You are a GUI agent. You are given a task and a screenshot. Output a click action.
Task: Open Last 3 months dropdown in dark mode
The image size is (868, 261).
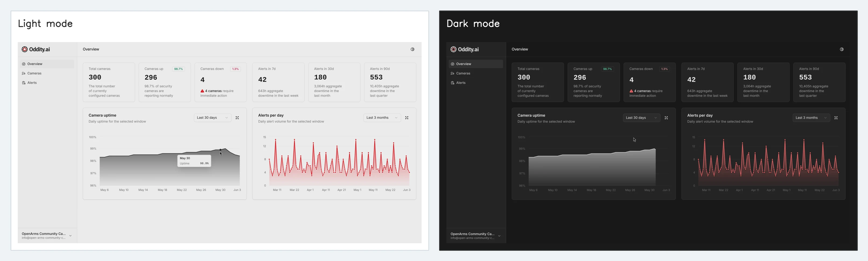coord(811,118)
